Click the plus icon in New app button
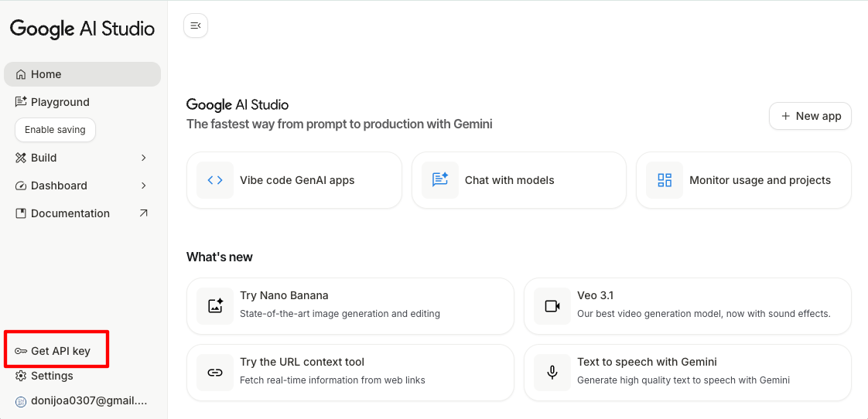Screen dimensions: 868x419 click(785, 116)
